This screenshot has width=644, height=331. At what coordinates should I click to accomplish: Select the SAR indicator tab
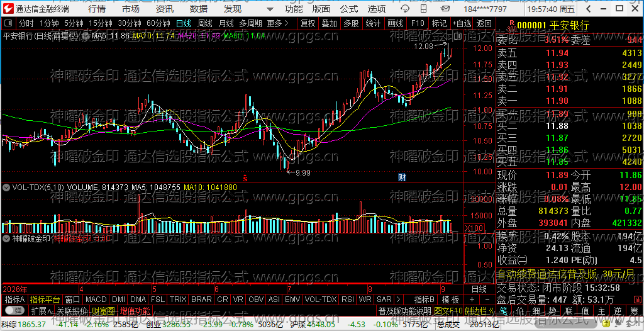click(384, 299)
